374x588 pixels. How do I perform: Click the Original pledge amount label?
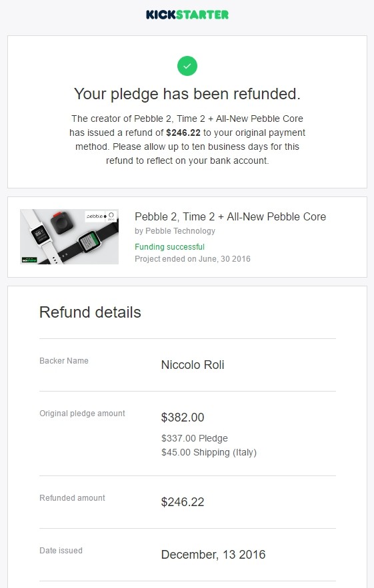coord(82,414)
